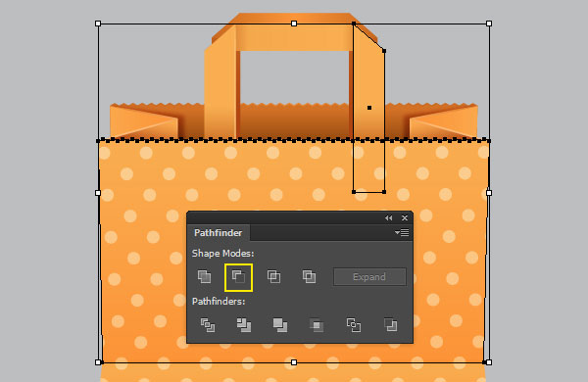Click the bottom-center bounding box handle
Image resolution: width=588 pixels, height=382 pixels.
click(294, 362)
